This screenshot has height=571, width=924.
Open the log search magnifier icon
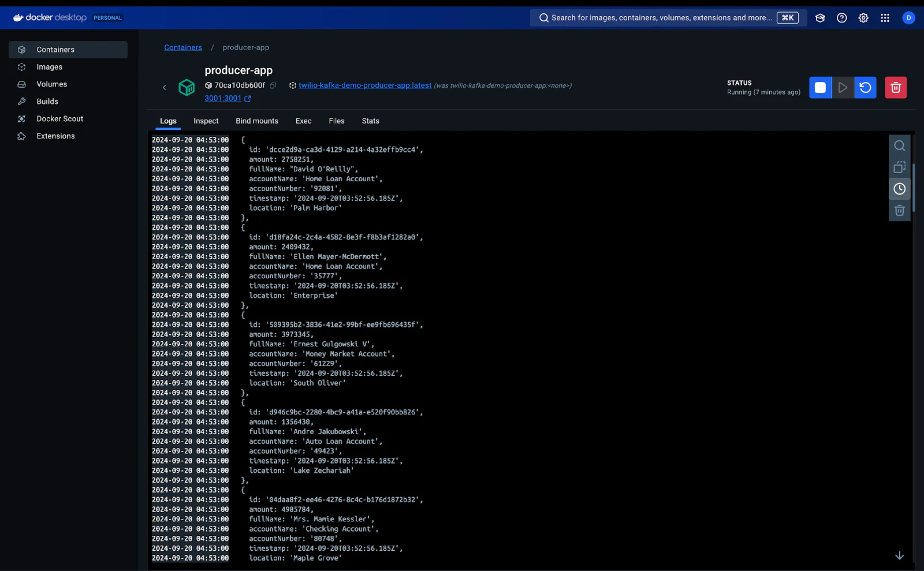click(899, 145)
